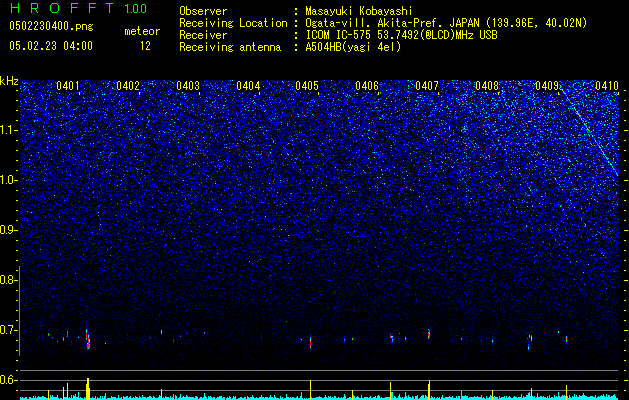629x400 pixels.
Task: Click the 0.8 kHz axis label
Action: click(x=8, y=280)
